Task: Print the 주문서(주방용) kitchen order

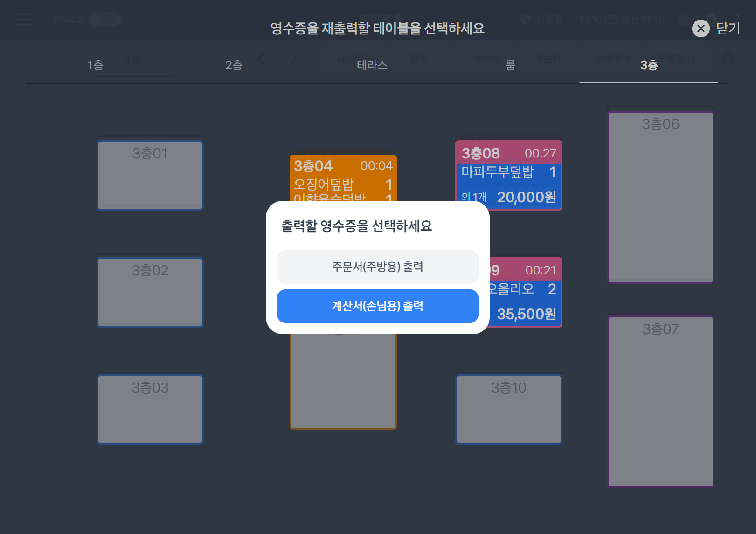Action: click(x=377, y=267)
